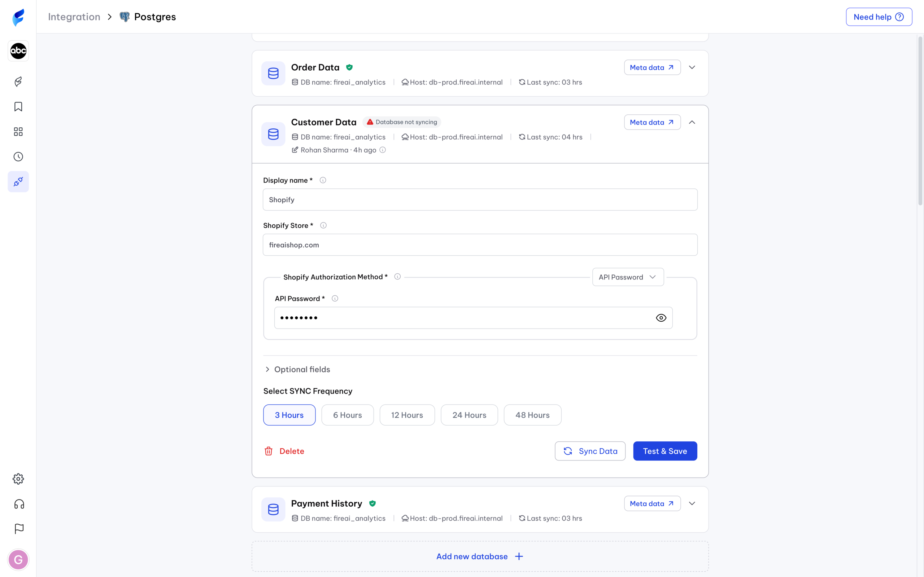Image resolution: width=924 pixels, height=577 pixels.
Task: Click the settings gear icon in sidebar
Action: pos(18,479)
